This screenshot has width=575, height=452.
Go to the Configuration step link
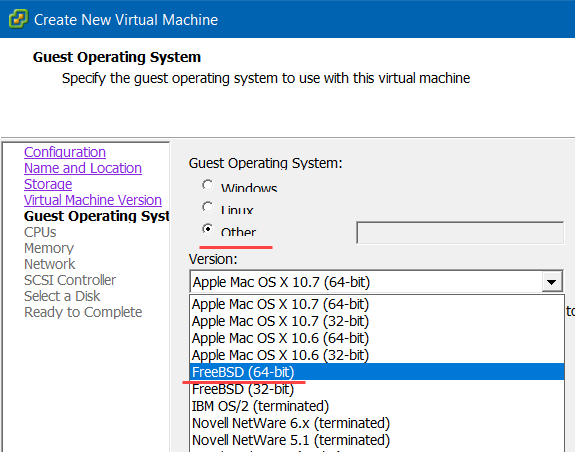[65, 152]
